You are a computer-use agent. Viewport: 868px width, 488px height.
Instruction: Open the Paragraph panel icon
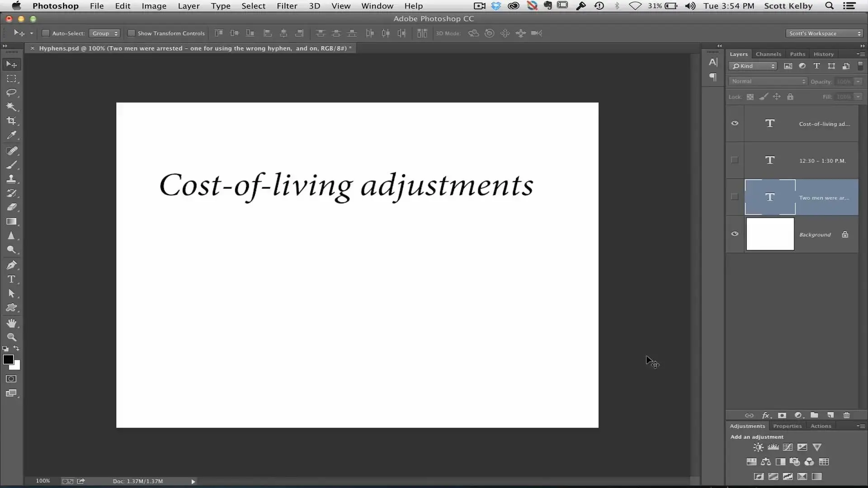click(x=713, y=77)
